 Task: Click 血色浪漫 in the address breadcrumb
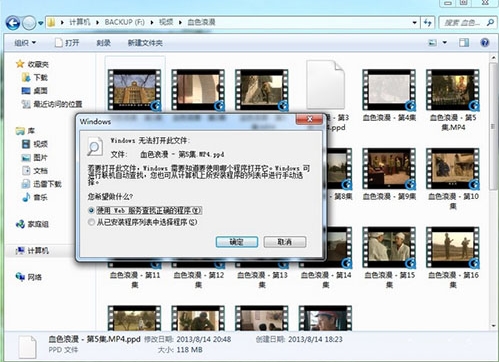coord(201,22)
